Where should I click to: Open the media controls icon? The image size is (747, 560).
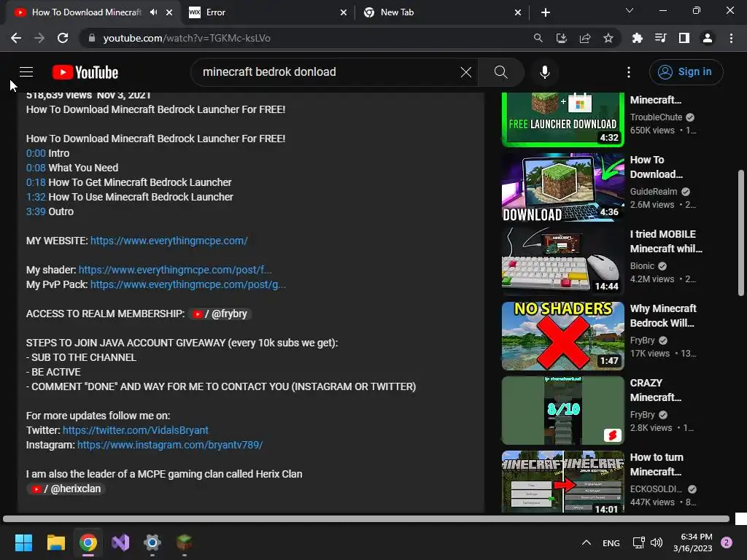(x=660, y=38)
